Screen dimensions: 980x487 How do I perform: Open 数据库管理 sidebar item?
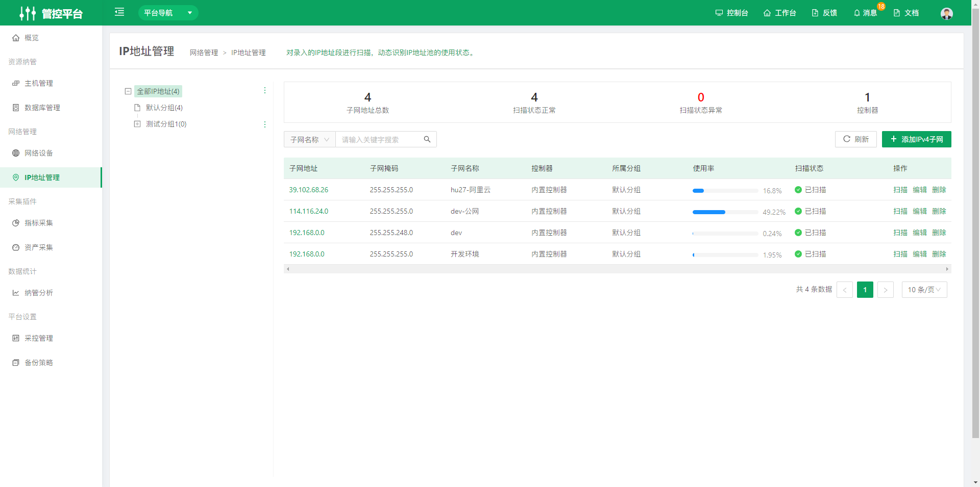coord(51,108)
